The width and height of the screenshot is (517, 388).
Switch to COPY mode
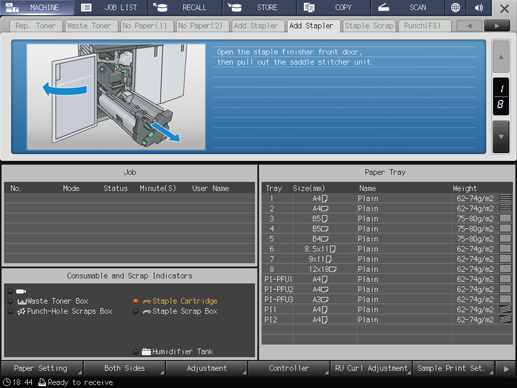pyautogui.click(x=334, y=8)
